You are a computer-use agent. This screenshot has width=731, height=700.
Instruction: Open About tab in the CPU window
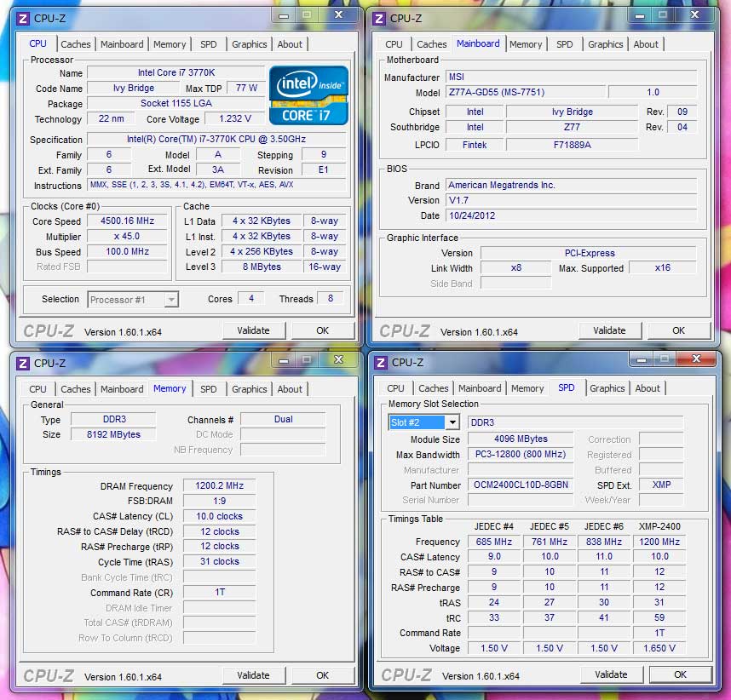pyautogui.click(x=290, y=44)
